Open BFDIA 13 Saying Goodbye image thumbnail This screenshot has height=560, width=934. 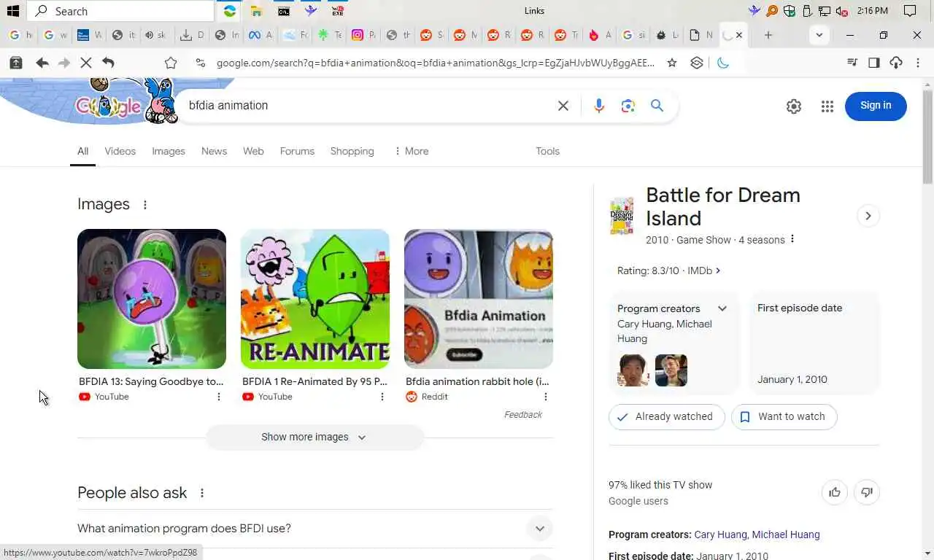click(152, 299)
